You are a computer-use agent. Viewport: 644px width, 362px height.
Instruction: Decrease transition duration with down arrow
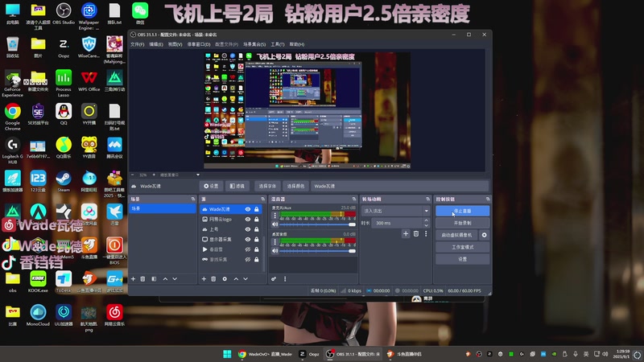coord(426,225)
